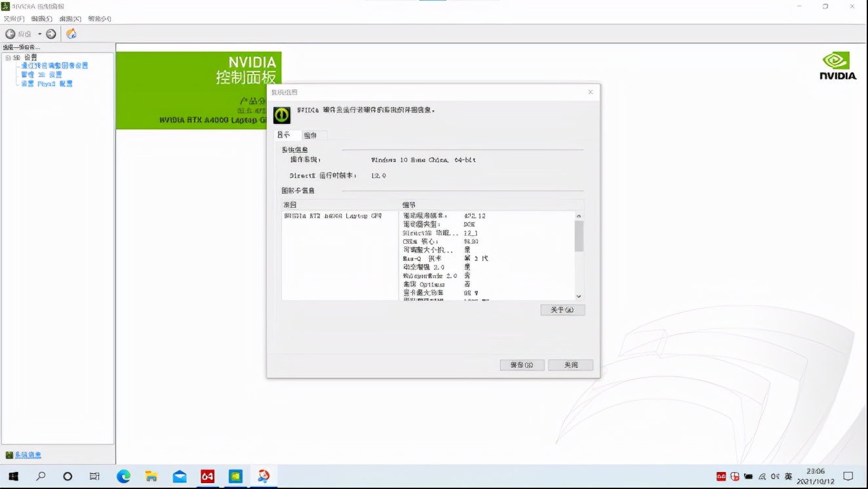This screenshot has height=489, width=868.
Task: Open taskbar Search
Action: pos(41,477)
